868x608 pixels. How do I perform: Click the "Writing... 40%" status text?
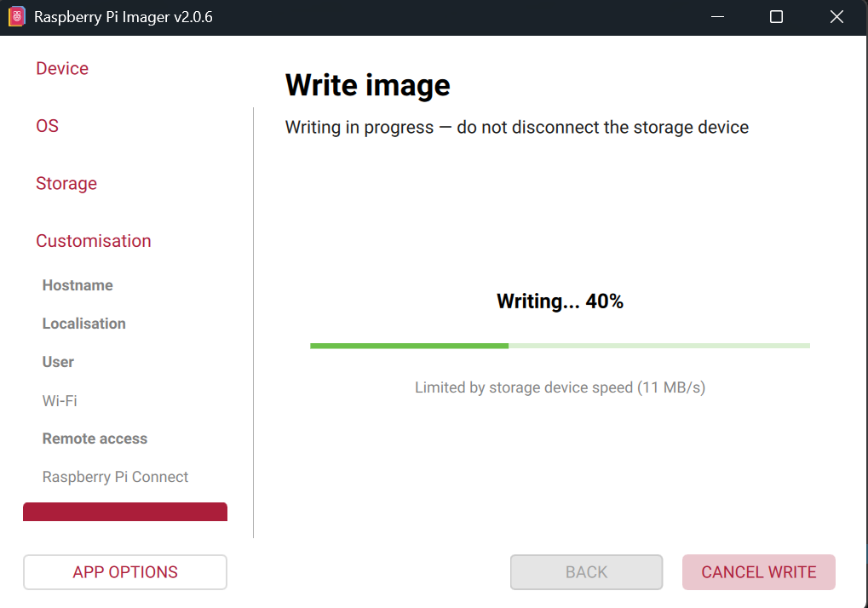(560, 301)
